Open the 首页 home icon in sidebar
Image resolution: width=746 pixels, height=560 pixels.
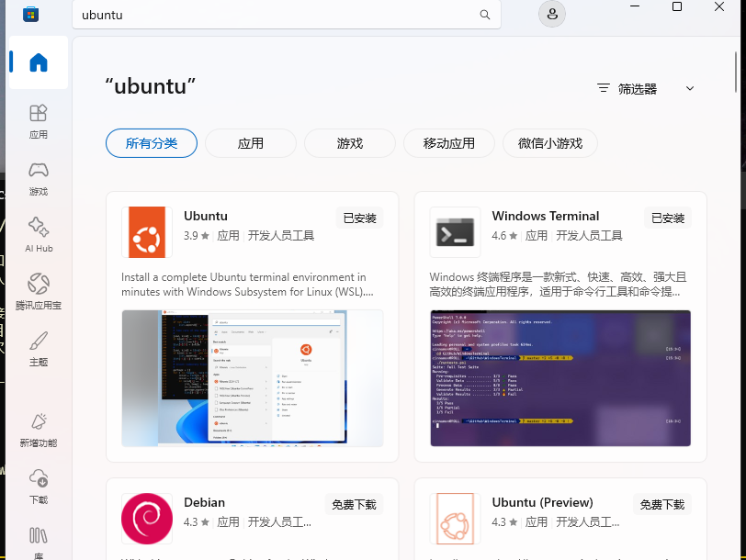(38, 62)
